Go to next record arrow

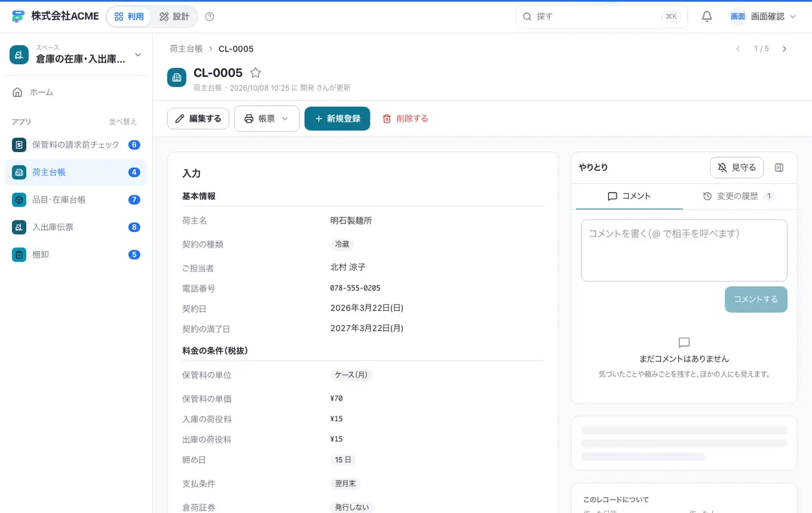[785, 49]
